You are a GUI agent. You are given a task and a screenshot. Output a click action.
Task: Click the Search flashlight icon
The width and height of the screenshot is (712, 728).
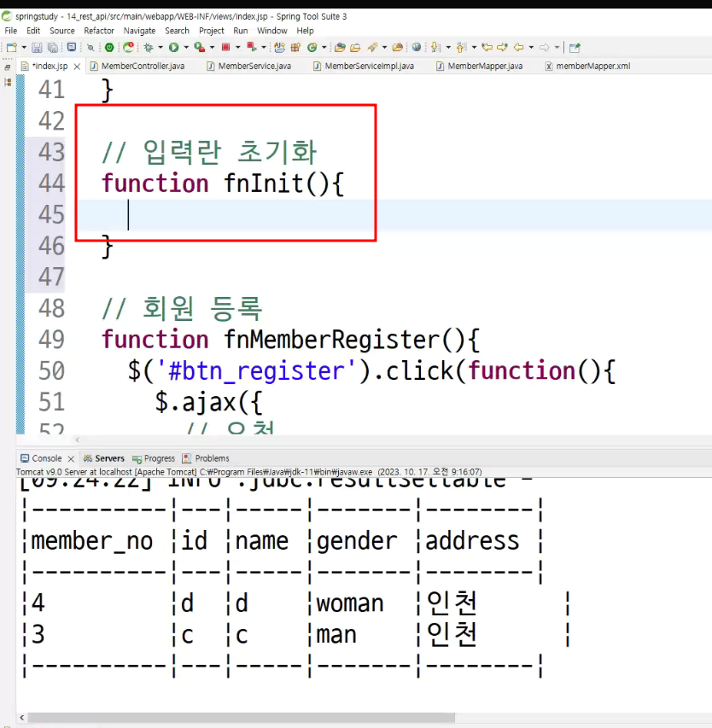372,47
